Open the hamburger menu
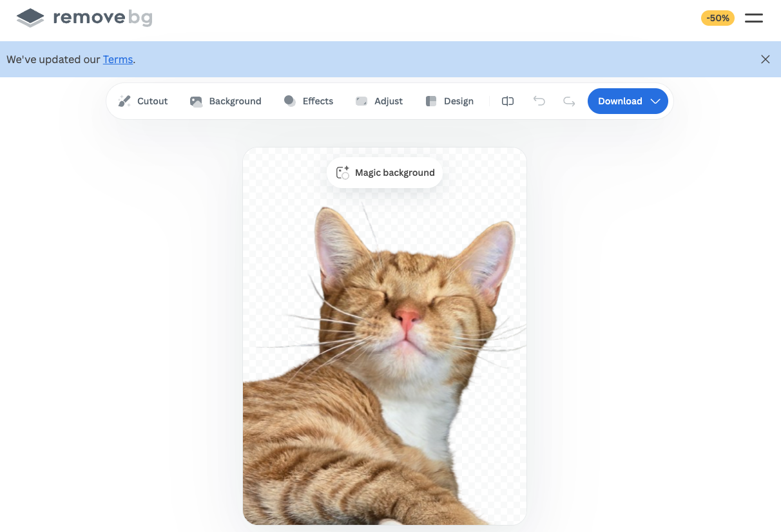Image resolution: width=781 pixels, height=532 pixels. [x=754, y=18]
